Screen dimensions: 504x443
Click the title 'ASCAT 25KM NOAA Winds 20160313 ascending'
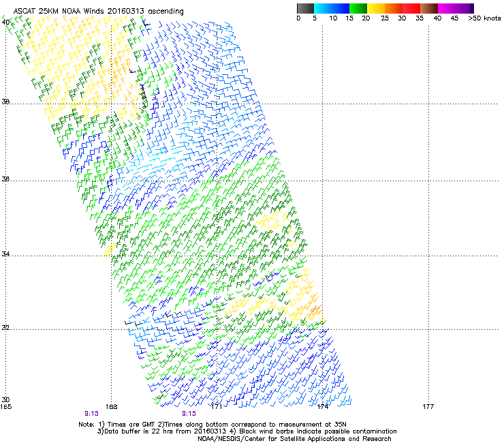(98, 12)
